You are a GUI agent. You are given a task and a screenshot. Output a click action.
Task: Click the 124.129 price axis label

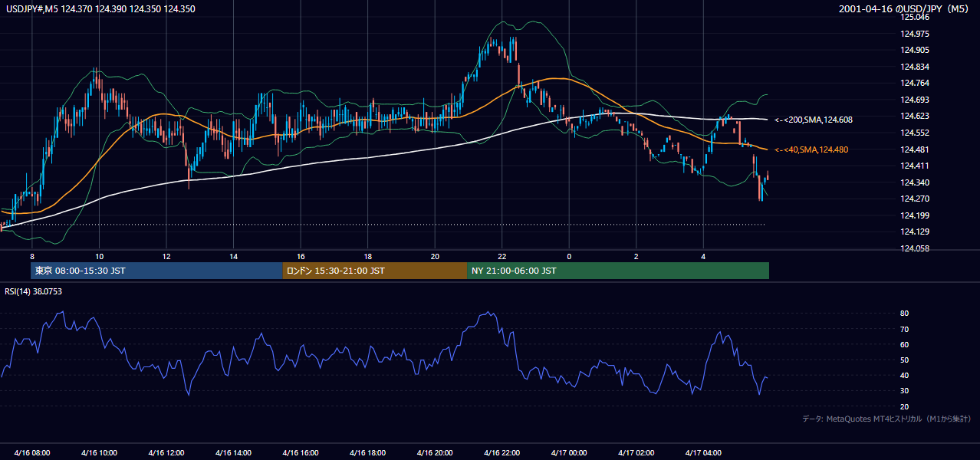click(914, 232)
